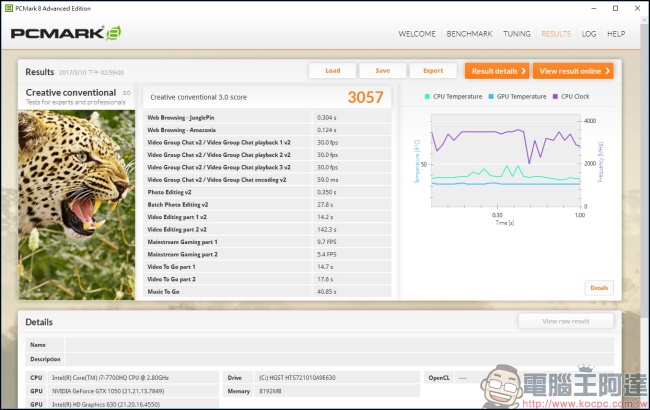This screenshot has width=650, height=410.
Task: Click the View raw result button
Action: coord(566,321)
